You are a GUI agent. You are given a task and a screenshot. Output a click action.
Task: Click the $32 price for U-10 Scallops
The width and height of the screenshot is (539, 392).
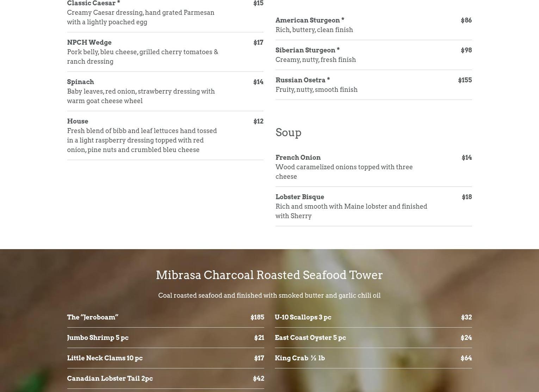pos(466,317)
